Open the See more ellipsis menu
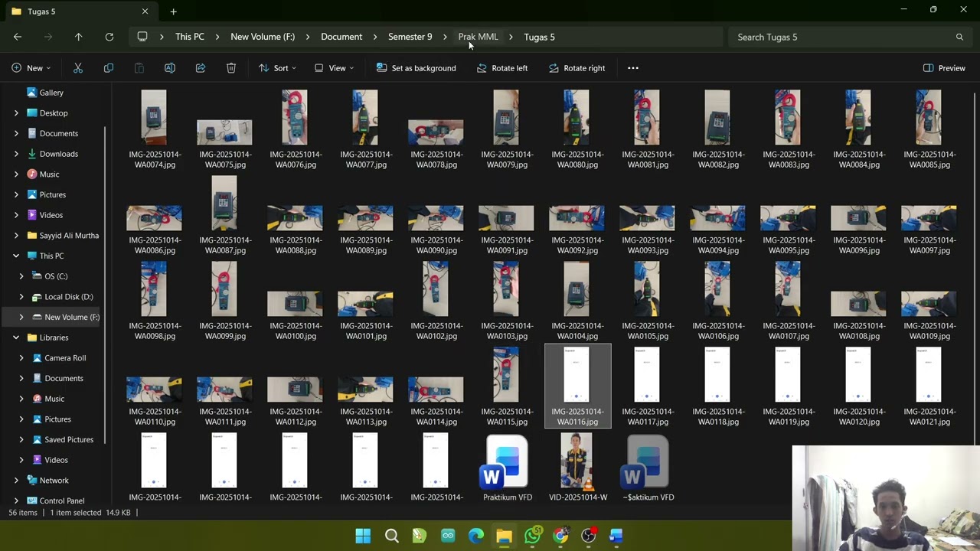The height and width of the screenshot is (551, 980). (x=633, y=68)
